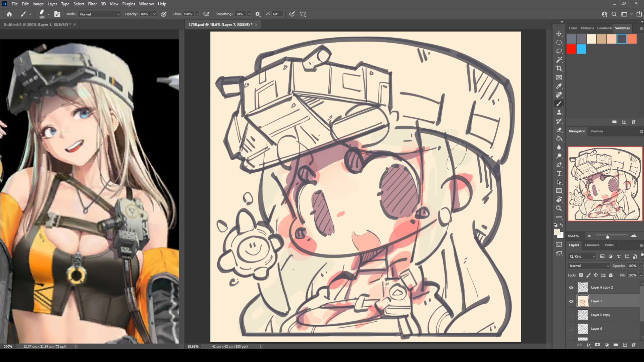This screenshot has width=644, height=362.
Task: Select the Brush tool in toolbar
Action: [559, 104]
